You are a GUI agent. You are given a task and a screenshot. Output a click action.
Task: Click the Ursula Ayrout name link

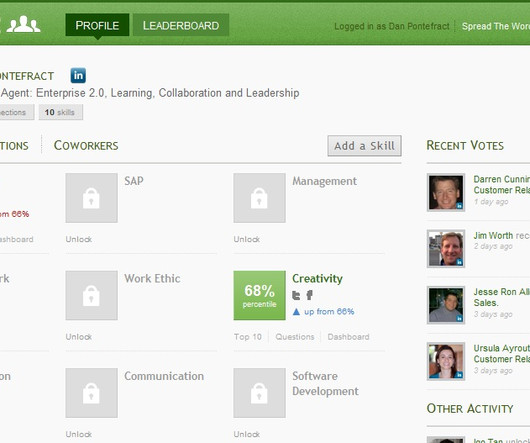pyautogui.click(x=502, y=348)
